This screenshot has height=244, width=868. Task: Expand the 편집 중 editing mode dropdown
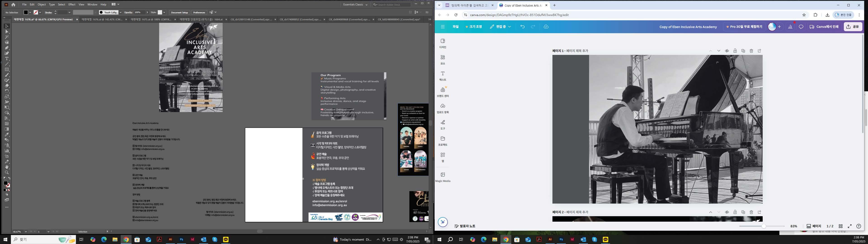tap(500, 27)
